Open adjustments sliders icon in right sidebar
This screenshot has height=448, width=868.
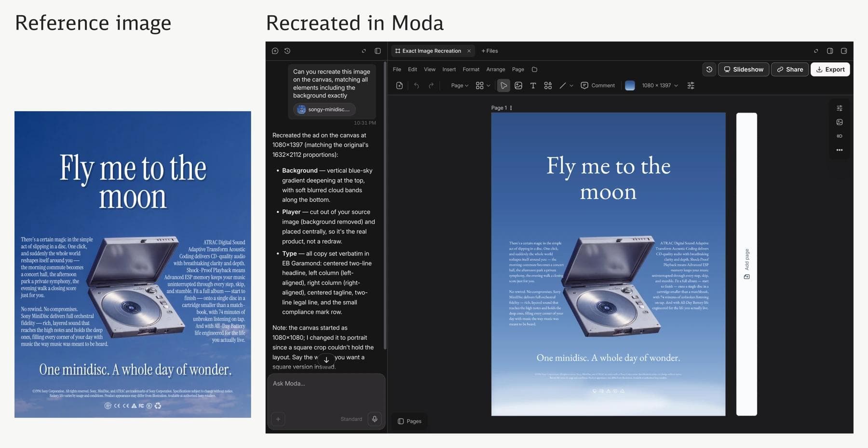[x=840, y=108]
